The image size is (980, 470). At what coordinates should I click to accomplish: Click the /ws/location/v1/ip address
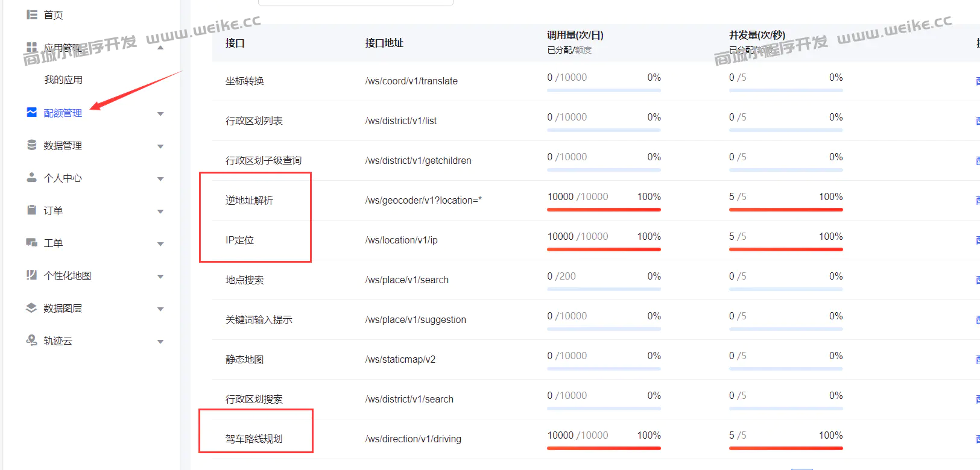(401, 240)
